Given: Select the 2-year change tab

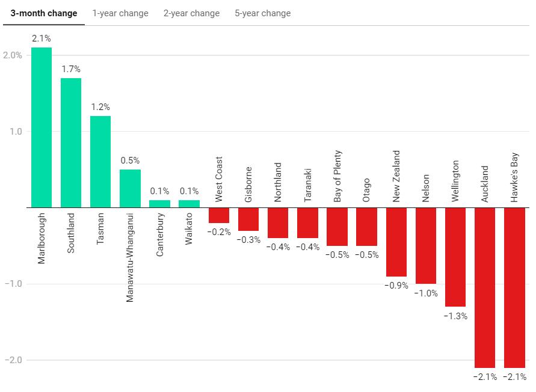Looking at the screenshot, I should pyautogui.click(x=191, y=13).
